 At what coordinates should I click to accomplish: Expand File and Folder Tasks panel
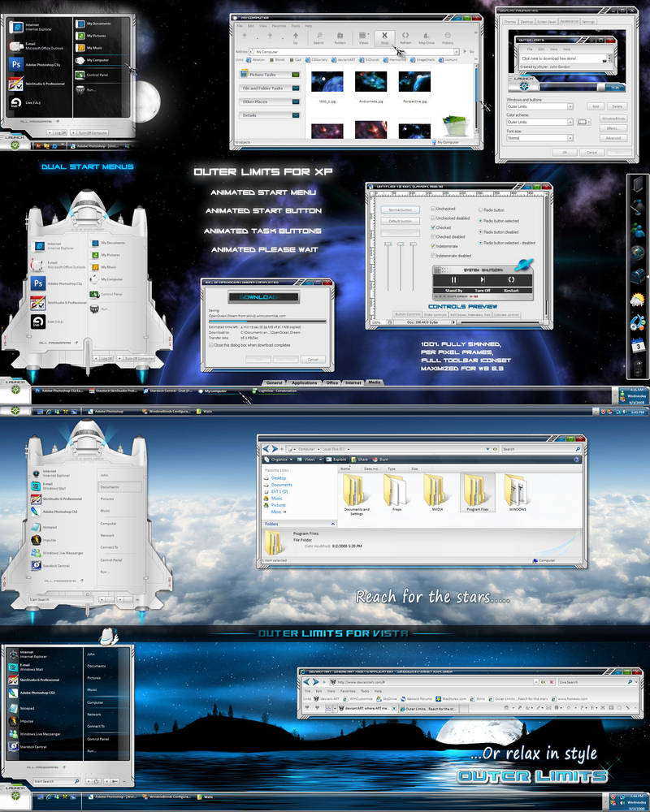(296, 88)
